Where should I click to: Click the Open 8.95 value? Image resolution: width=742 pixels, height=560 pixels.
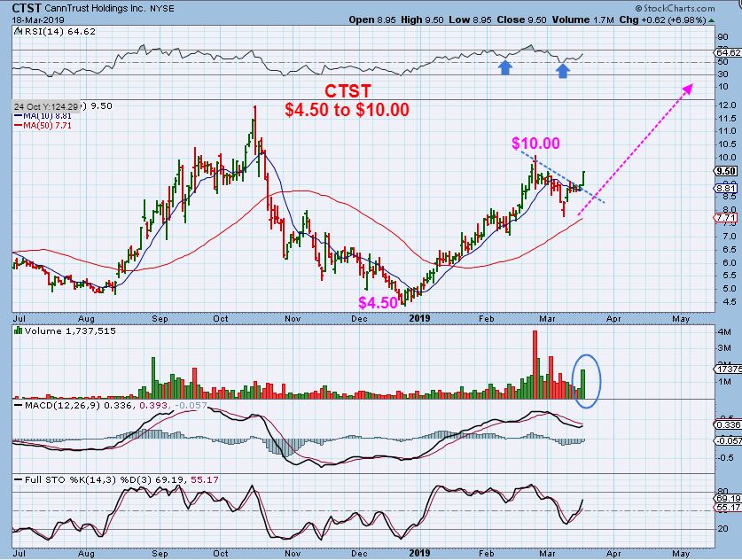coord(372,19)
